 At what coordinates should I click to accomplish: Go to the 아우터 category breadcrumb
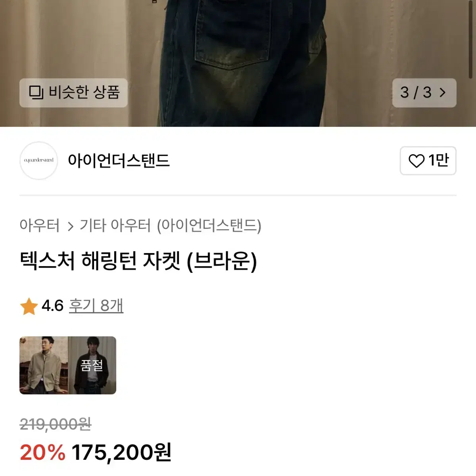[39, 226]
